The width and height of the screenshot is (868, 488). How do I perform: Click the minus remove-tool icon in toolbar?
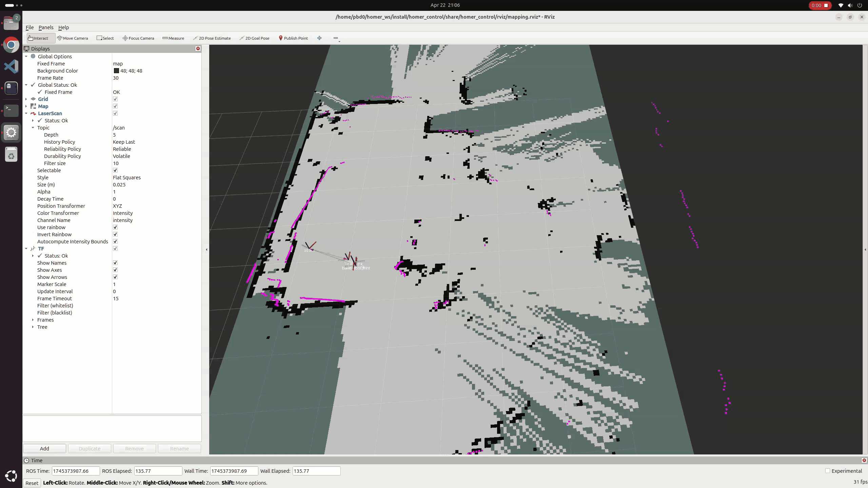click(x=336, y=38)
